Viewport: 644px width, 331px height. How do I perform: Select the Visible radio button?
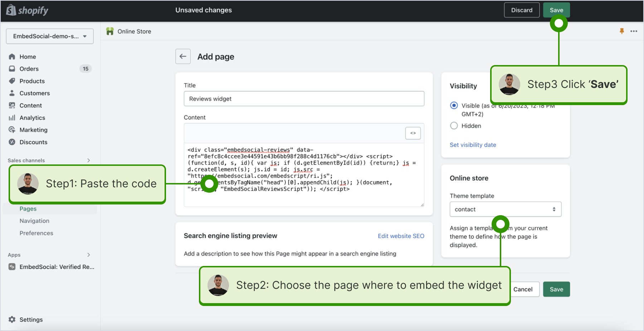click(x=454, y=105)
